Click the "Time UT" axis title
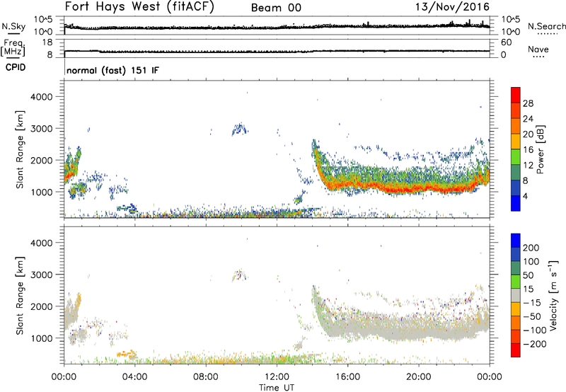 277,388
